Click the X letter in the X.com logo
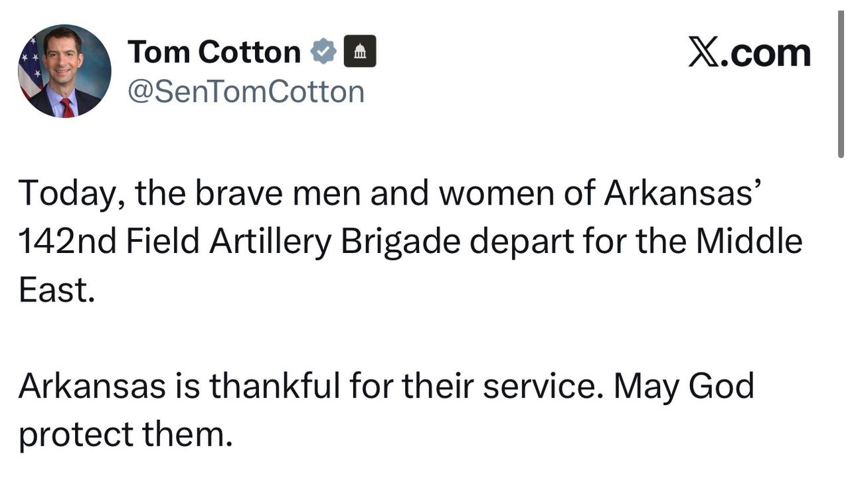This screenshot has height=504, width=850. pyautogui.click(x=703, y=52)
